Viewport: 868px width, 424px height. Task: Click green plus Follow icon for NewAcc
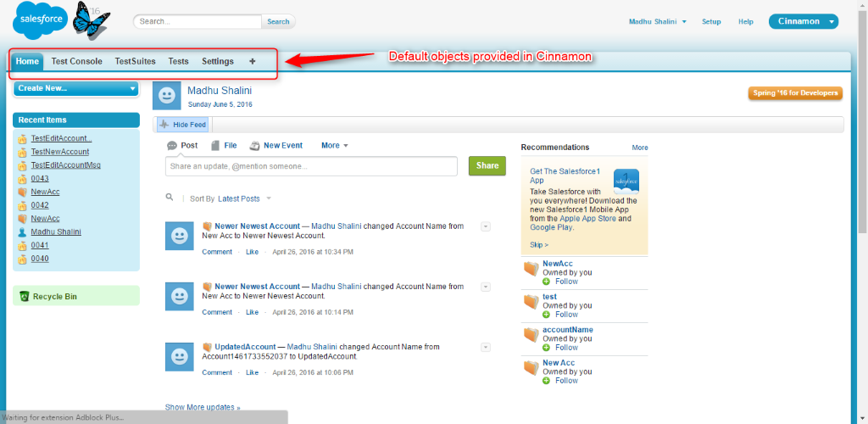coord(547,282)
